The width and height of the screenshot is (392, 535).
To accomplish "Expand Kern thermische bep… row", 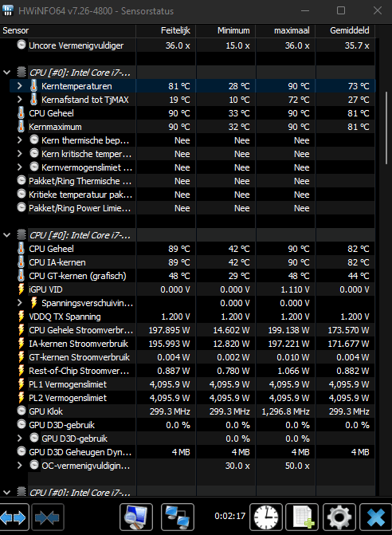I will [x=19, y=140].
